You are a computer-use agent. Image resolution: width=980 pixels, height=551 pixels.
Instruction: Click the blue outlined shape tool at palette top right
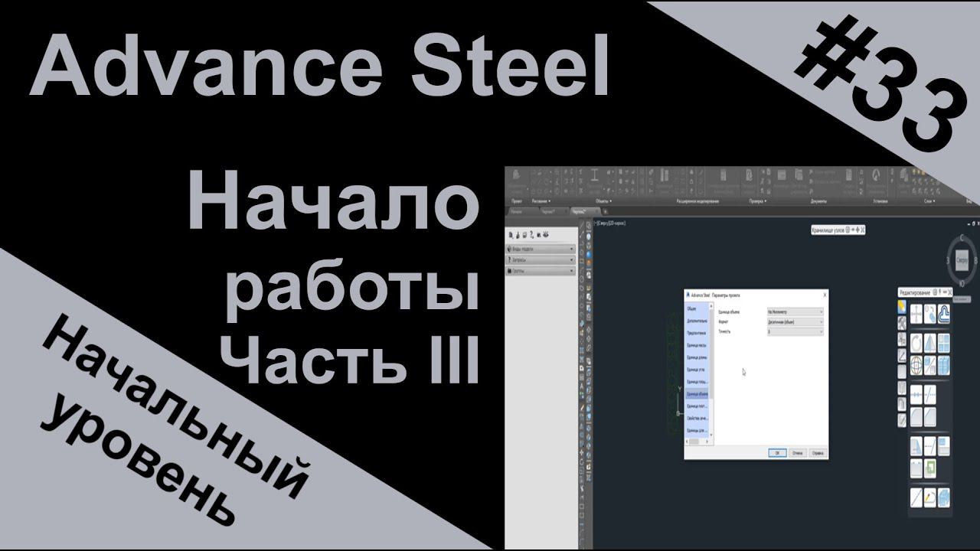944,314
